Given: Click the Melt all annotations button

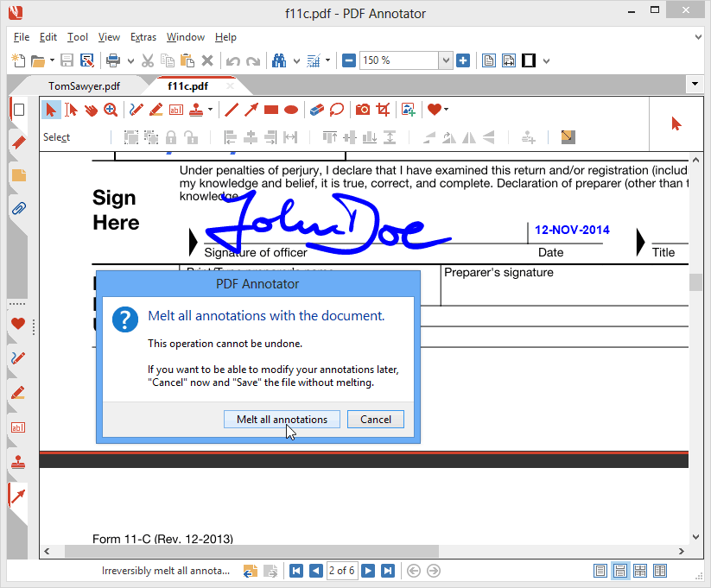Looking at the screenshot, I should (x=281, y=419).
